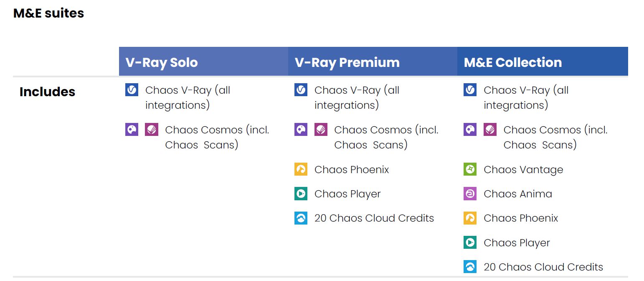Select the V-Ray Solo column header

click(x=203, y=61)
